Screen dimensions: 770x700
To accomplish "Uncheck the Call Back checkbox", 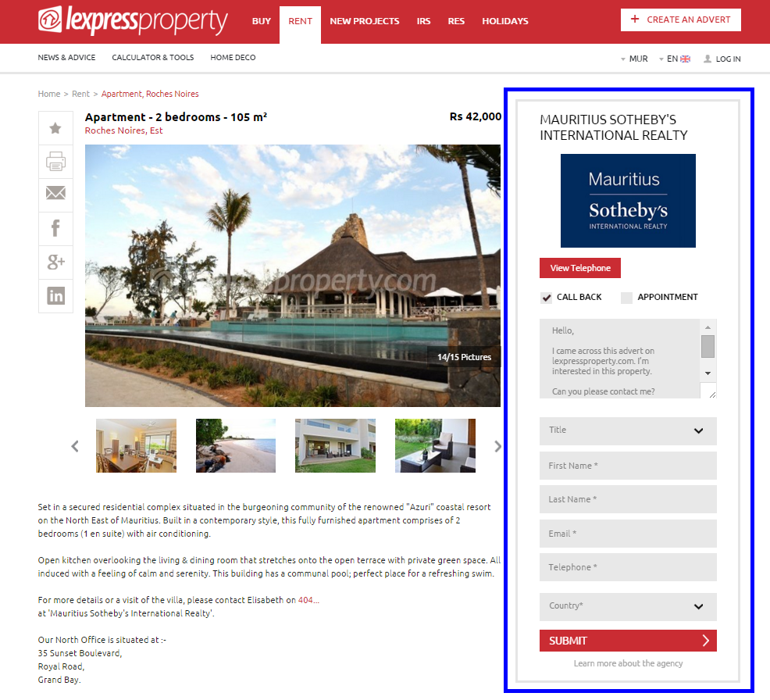I will 546,298.
